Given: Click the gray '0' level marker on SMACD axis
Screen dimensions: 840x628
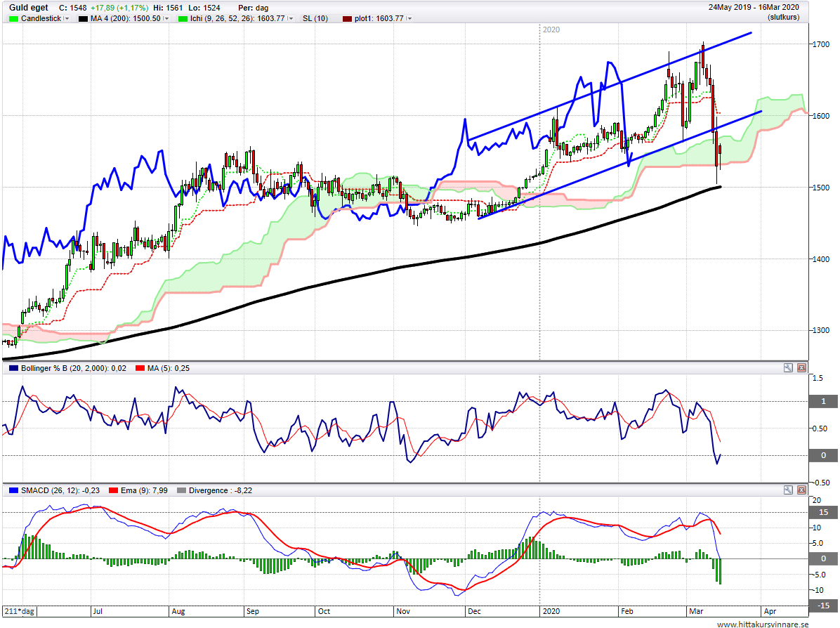Looking at the screenshot, I should coord(823,558).
